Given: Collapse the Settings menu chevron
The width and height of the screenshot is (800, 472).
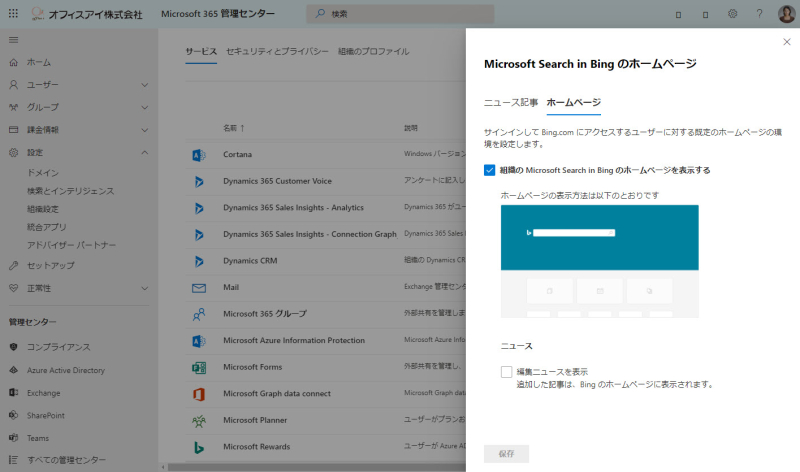Looking at the screenshot, I should [144, 153].
